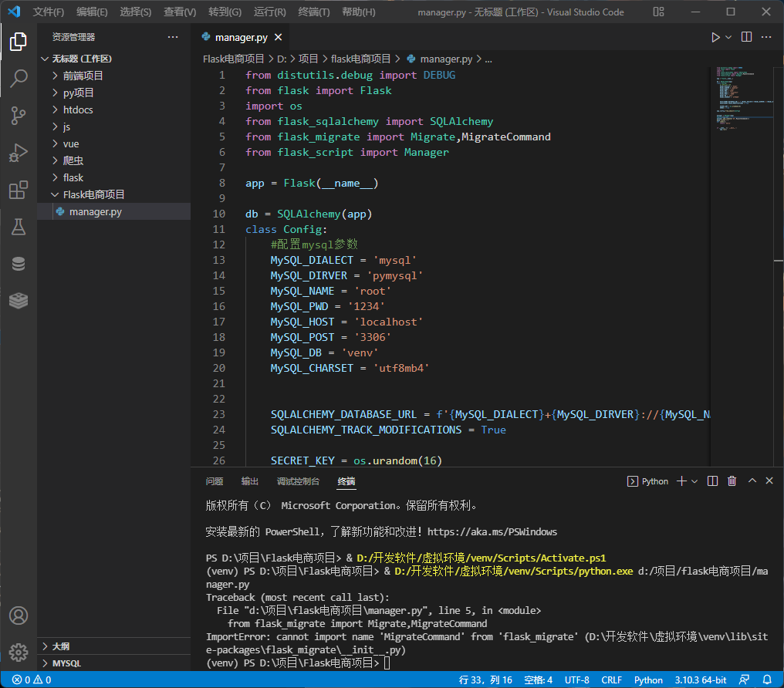Expand the js folder

pos(56,126)
